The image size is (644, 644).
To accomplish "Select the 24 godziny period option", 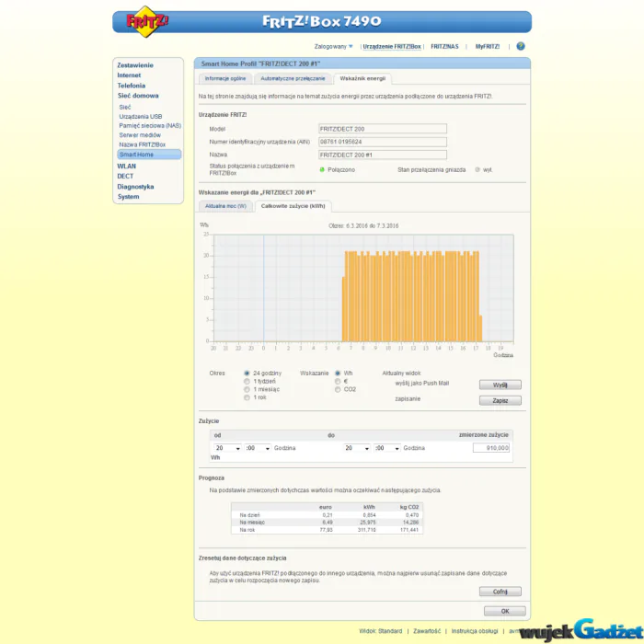I will click(247, 374).
